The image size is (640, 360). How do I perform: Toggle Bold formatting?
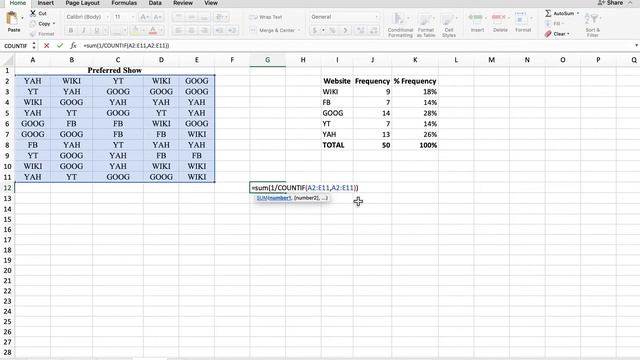click(71, 30)
